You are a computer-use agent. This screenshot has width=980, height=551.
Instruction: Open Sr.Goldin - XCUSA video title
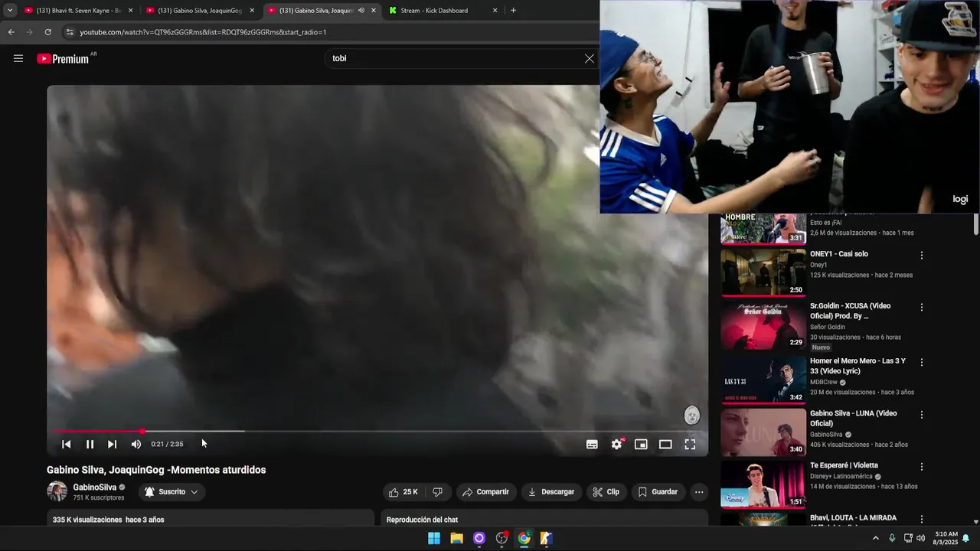pyautogui.click(x=850, y=311)
